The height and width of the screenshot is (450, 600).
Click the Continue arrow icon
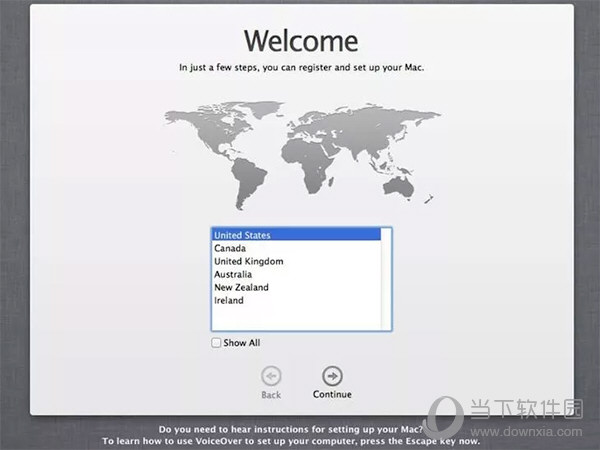point(332,376)
